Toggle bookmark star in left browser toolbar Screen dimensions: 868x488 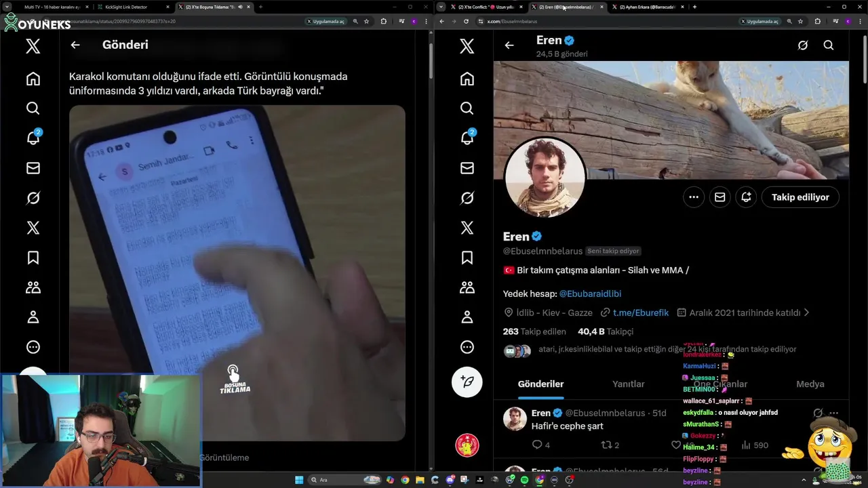(367, 21)
